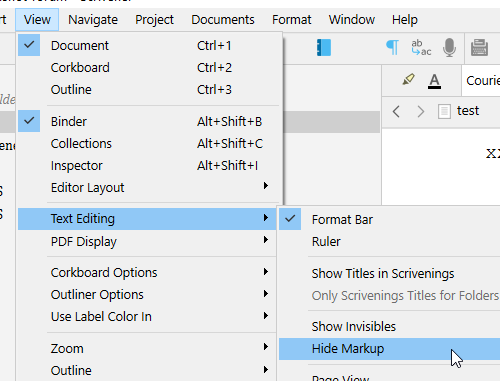Click the underlined A text color icon
Screen dimensions: 500x381
(x=434, y=81)
